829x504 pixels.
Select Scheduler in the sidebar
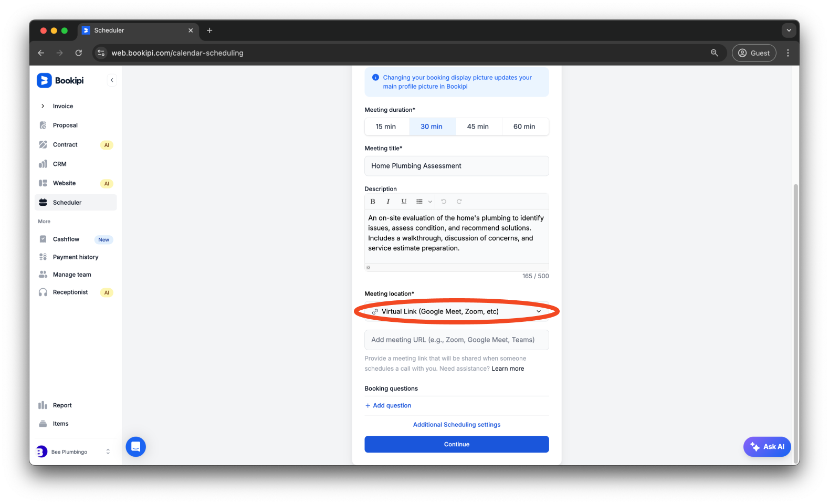(x=76, y=203)
